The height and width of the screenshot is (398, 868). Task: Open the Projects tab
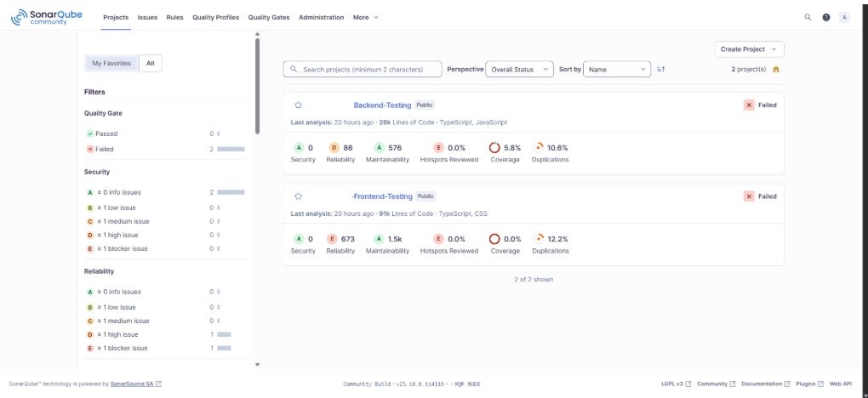coord(116,17)
